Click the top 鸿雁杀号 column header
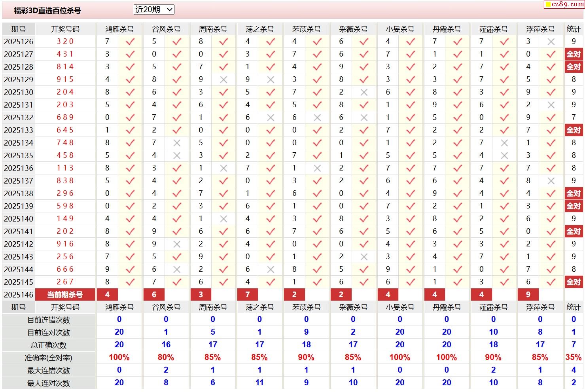585x392 pixels. [x=119, y=29]
